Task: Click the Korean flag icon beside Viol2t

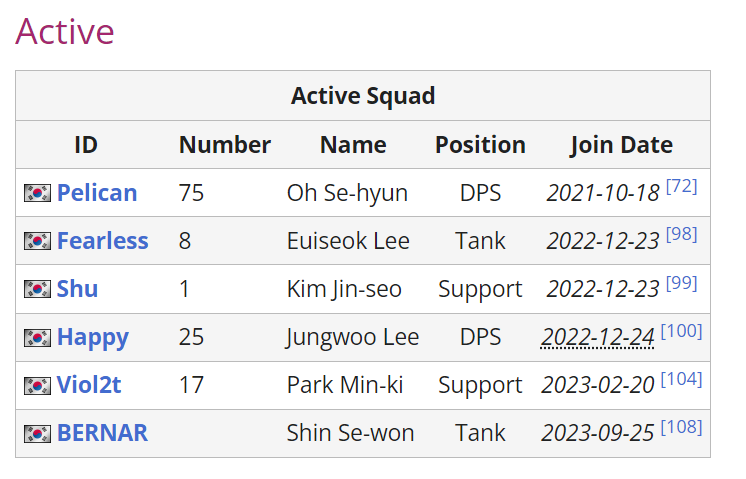Action: 38,386
